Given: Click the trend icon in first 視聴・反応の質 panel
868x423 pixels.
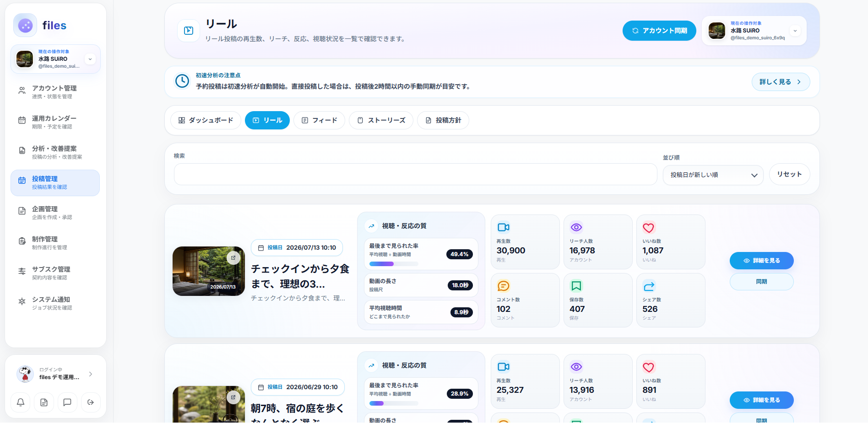Looking at the screenshot, I should pos(371,226).
